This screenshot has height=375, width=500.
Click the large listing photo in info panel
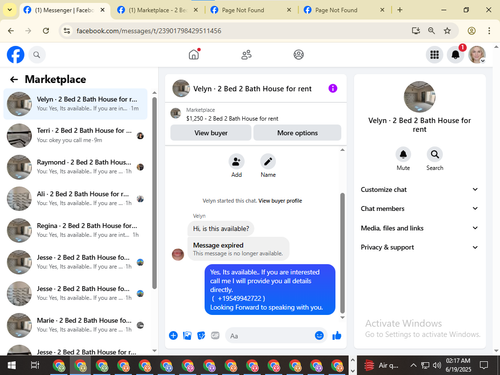click(419, 97)
